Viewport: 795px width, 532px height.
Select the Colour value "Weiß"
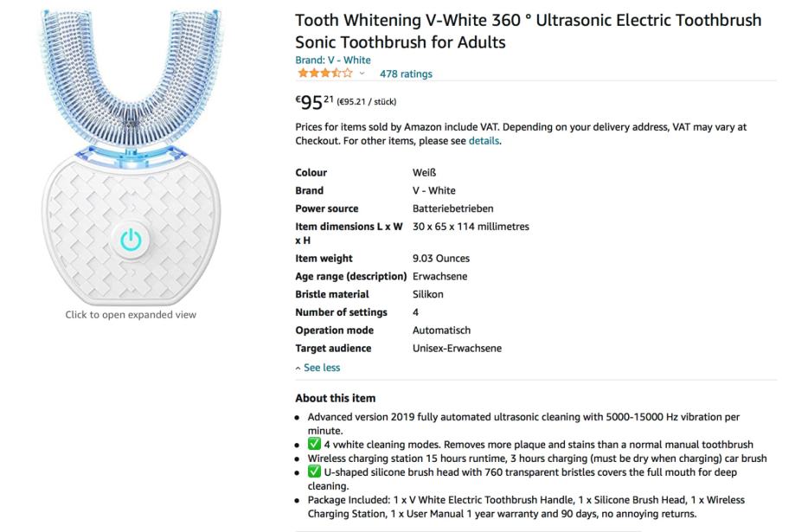pos(424,173)
